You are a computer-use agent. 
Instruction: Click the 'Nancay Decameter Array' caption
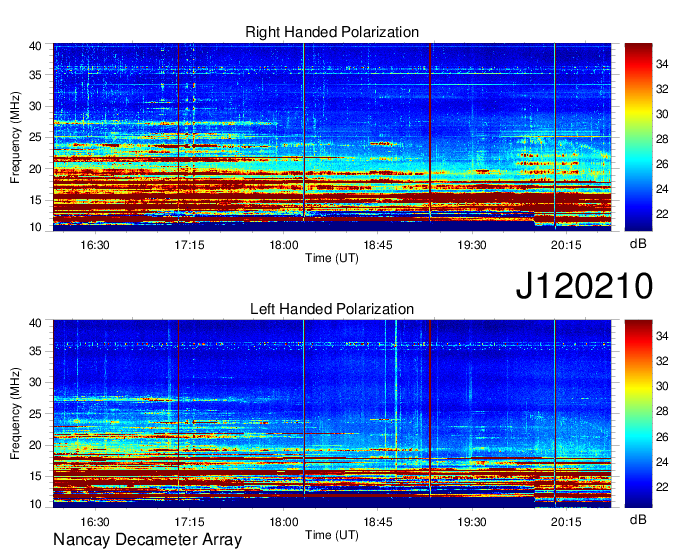[147, 540]
